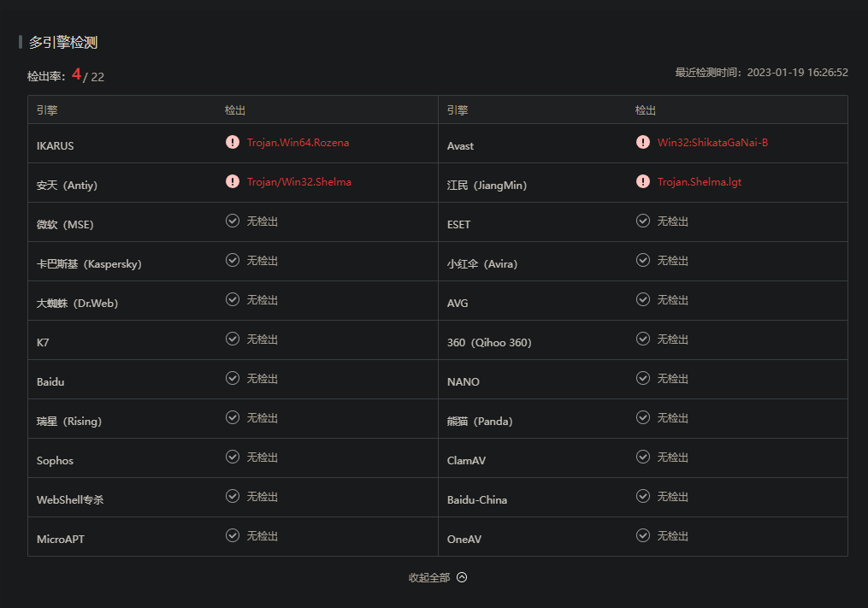Click the alert icon in 江民 (JiangMin) row
This screenshot has height=608, width=868.
[x=643, y=182]
